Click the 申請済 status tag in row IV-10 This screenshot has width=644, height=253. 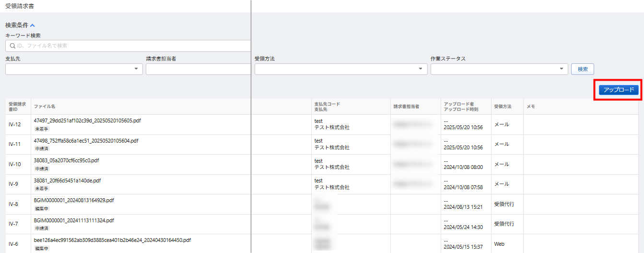42,169
